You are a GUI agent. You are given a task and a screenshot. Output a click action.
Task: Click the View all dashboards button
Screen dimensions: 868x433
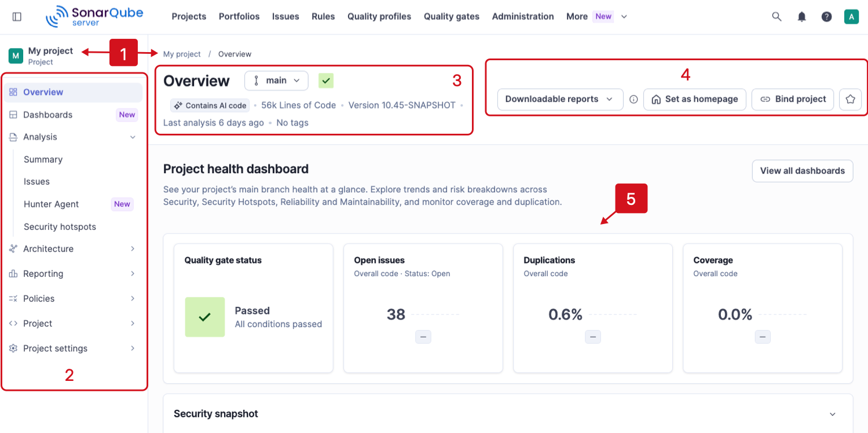coord(803,171)
